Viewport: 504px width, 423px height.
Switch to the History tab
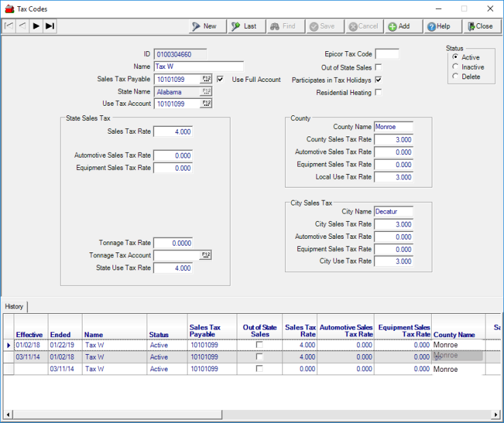pyautogui.click(x=14, y=306)
